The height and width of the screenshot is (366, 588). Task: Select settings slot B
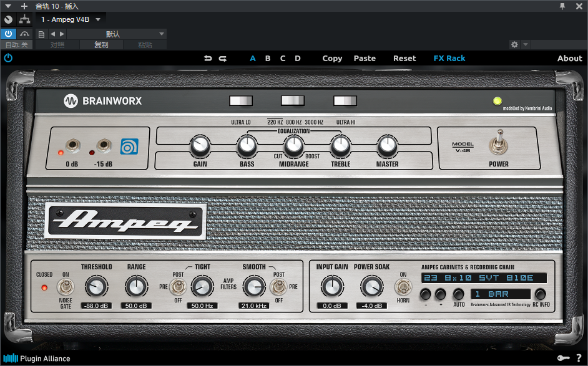click(268, 59)
